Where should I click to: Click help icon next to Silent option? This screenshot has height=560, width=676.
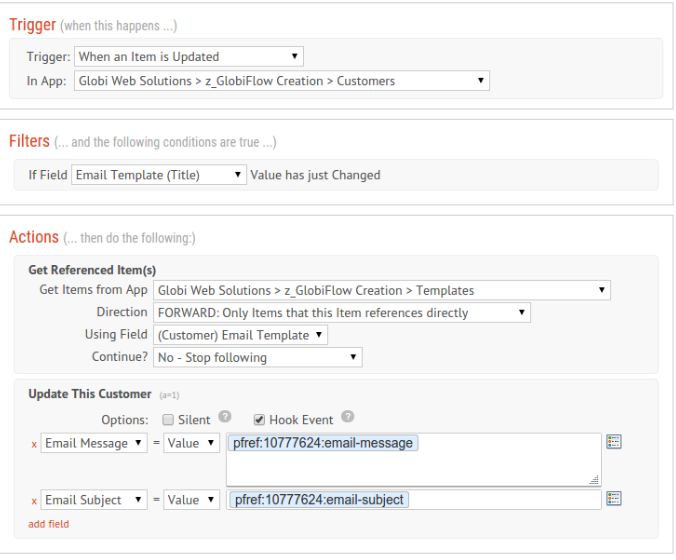[x=225, y=418]
